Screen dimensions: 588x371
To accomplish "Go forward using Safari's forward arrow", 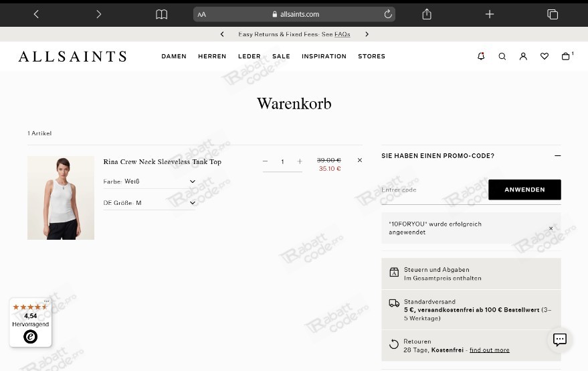I will pos(98,14).
